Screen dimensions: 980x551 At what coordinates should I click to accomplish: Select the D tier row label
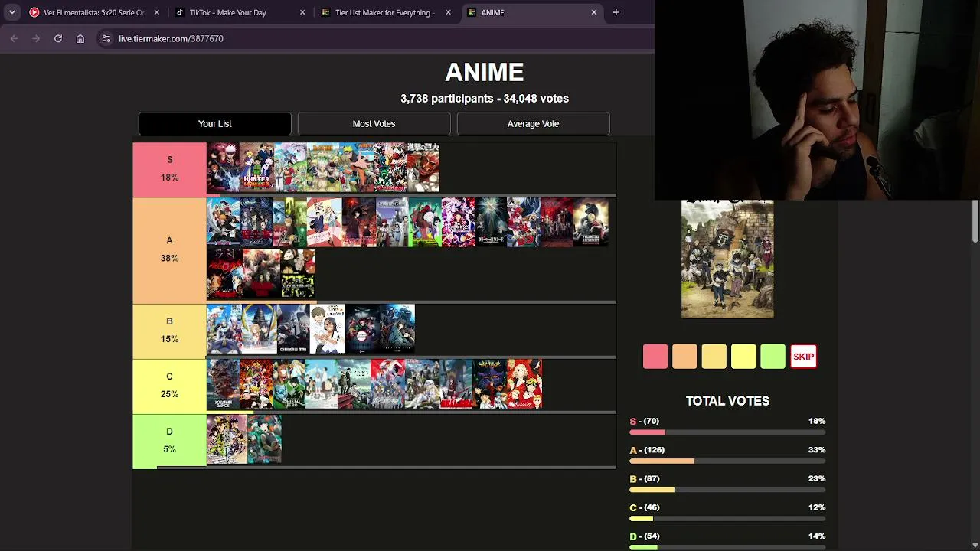[169, 440]
